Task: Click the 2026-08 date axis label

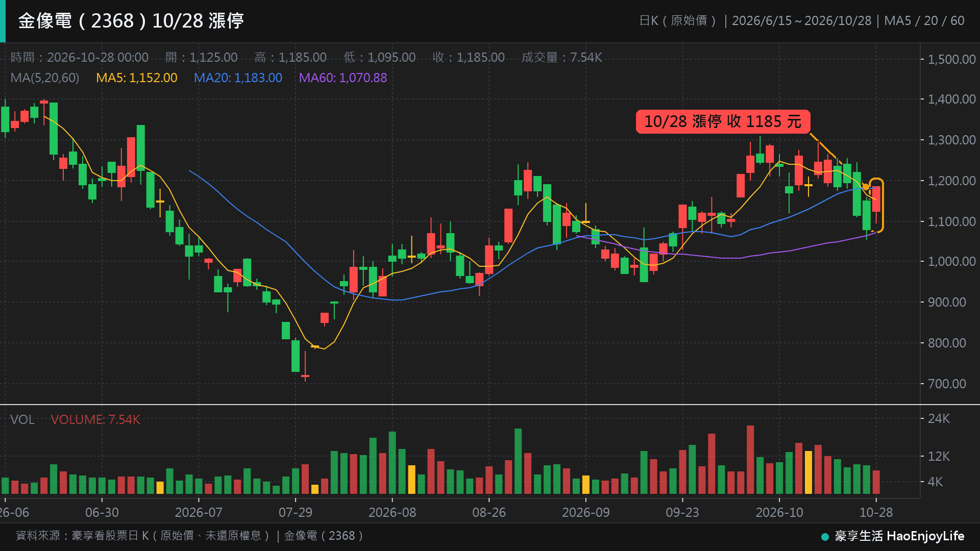Action: pyautogui.click(x=392, y=512)
